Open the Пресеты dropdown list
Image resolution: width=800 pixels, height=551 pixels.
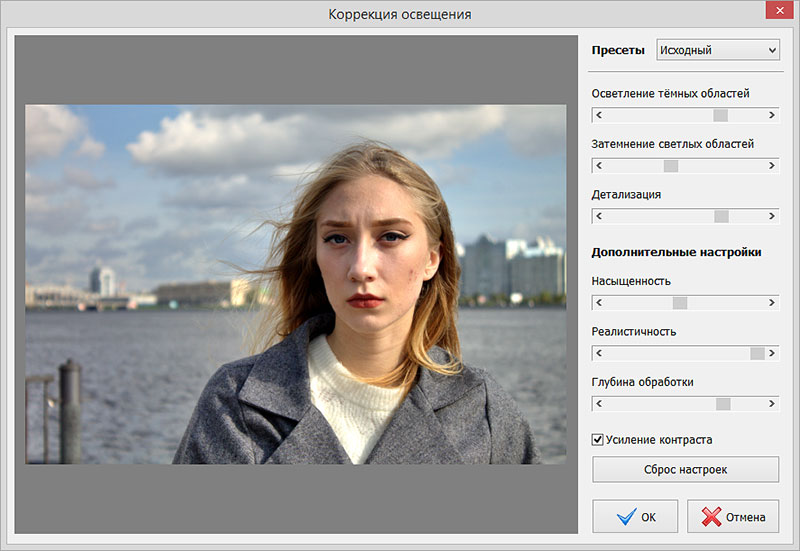[x=717, y=50]
